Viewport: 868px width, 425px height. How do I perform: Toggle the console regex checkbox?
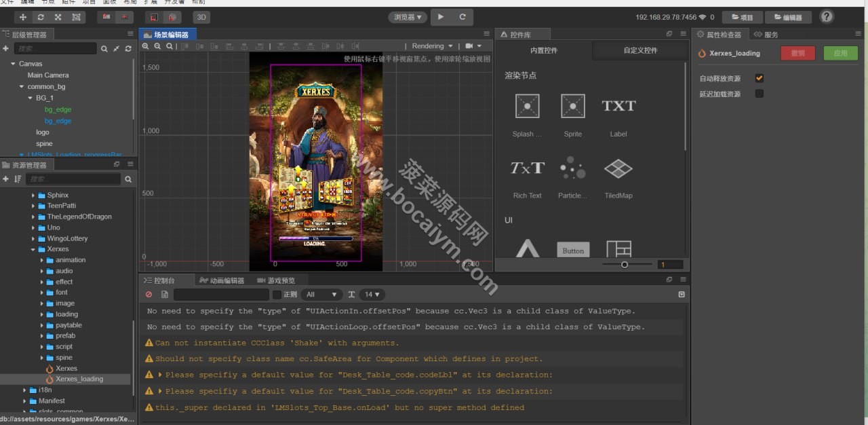click(277, 295)
